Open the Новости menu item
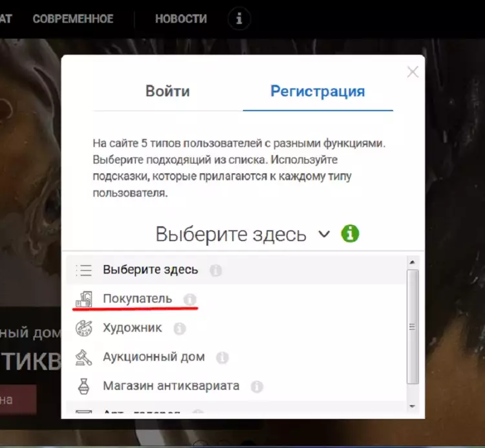 180,19
